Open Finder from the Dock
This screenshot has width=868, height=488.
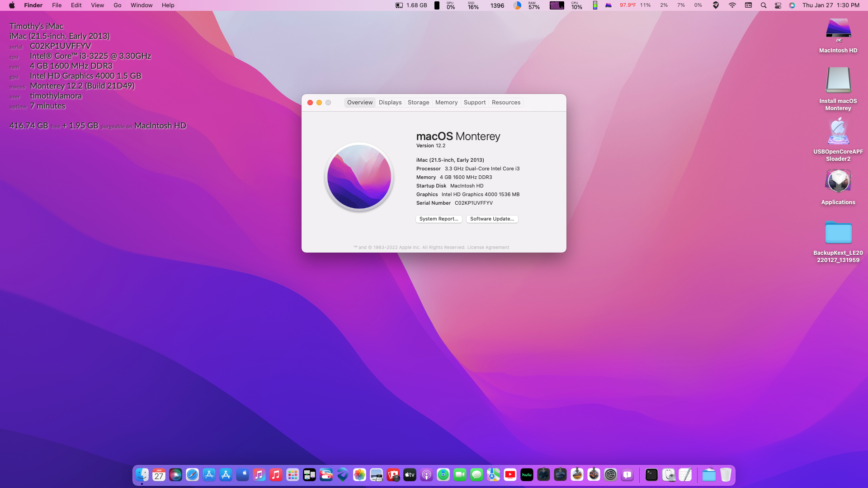(142, 474)
